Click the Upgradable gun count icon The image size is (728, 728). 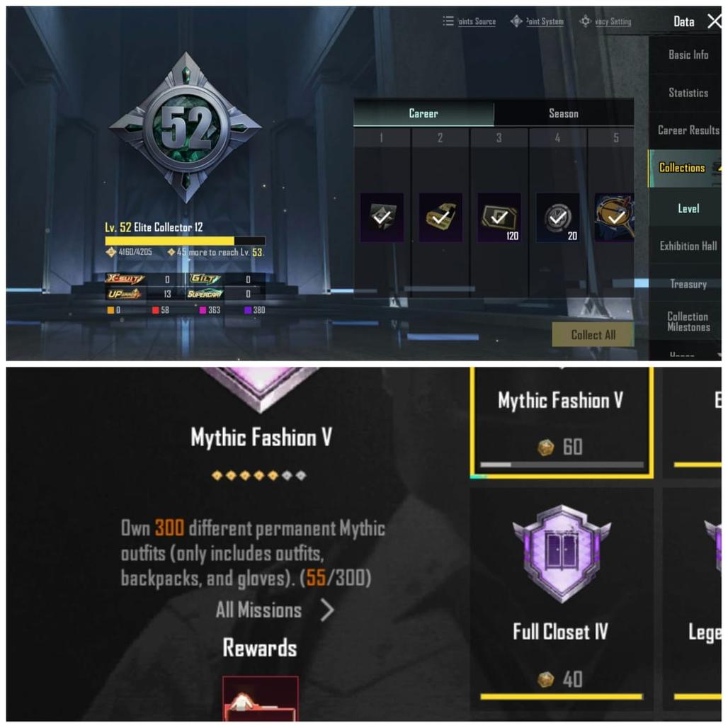pyautogui.click(x=123, y=294)
